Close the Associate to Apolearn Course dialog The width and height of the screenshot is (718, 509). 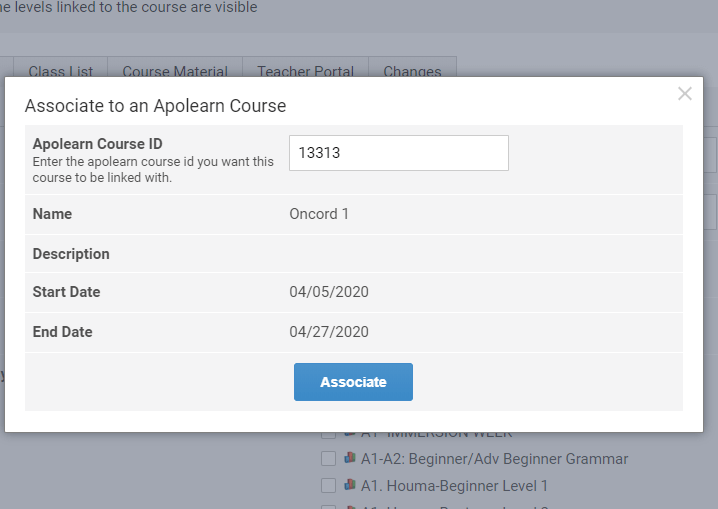pos(684,94)
